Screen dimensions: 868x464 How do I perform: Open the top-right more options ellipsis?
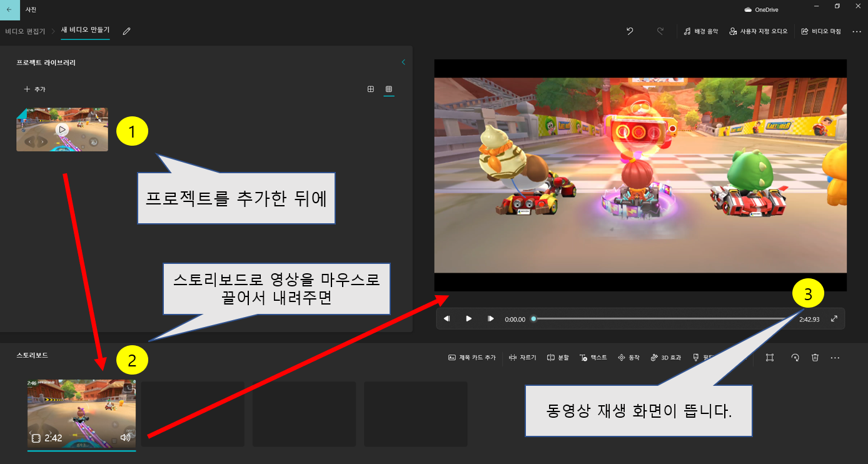857,31
